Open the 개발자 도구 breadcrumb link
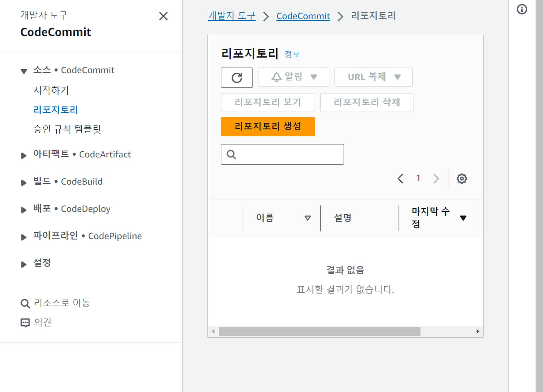 [x=232, y=16]
